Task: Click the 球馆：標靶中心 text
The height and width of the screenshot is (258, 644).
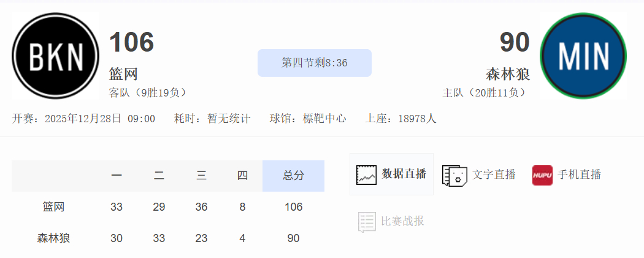Action: [x=308, y=119]
